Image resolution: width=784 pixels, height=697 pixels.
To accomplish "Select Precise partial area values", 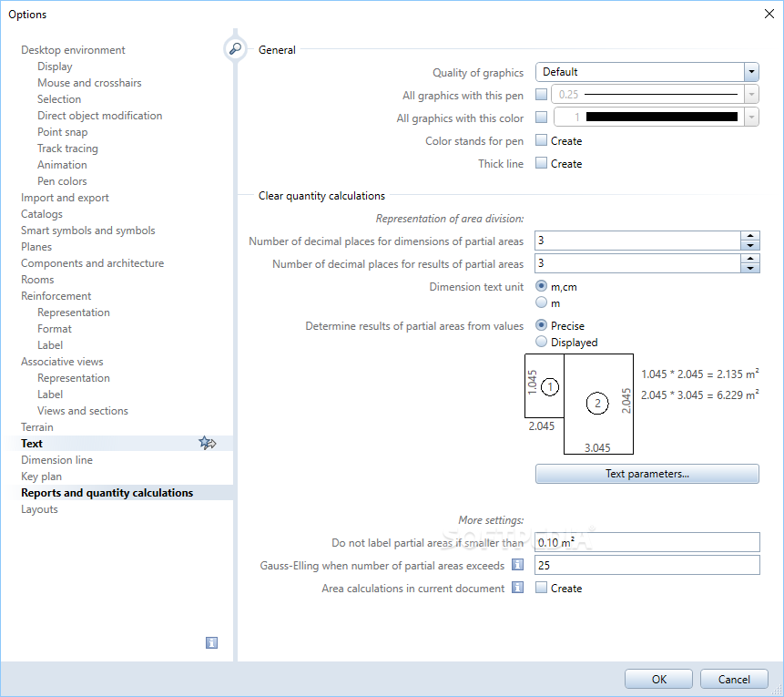I will (541, 325).
